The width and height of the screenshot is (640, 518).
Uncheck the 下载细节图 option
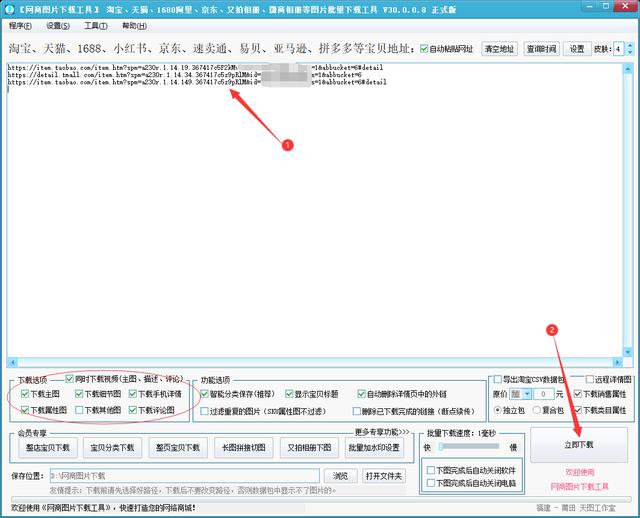[x=79, y=394]
